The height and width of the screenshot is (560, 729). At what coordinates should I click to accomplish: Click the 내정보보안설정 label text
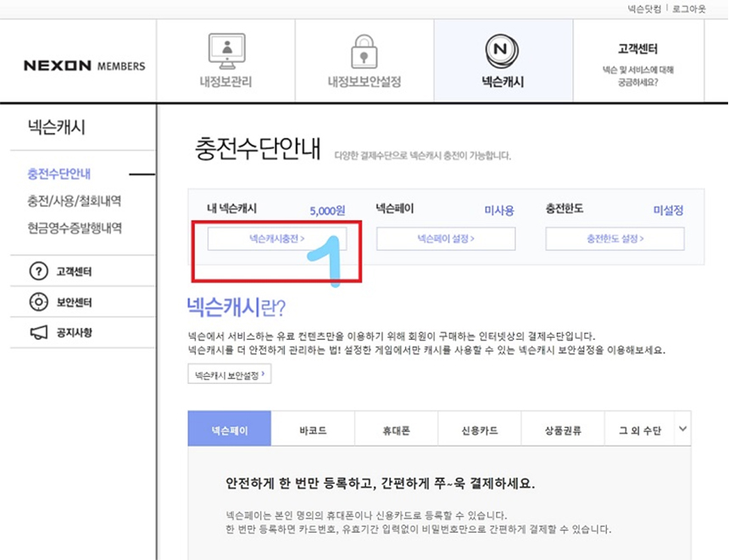point(364,82)
